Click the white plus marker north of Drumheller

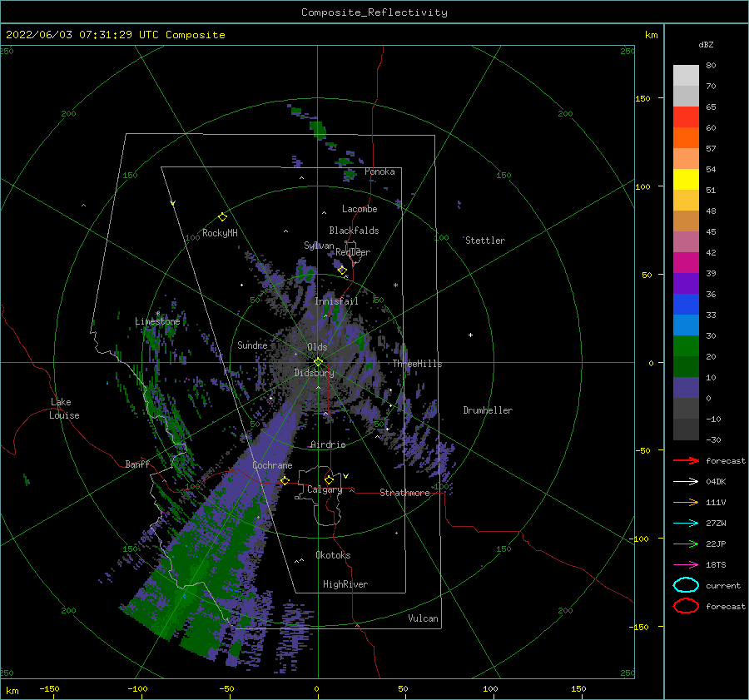pyautogui.click(x=470, y=335)
